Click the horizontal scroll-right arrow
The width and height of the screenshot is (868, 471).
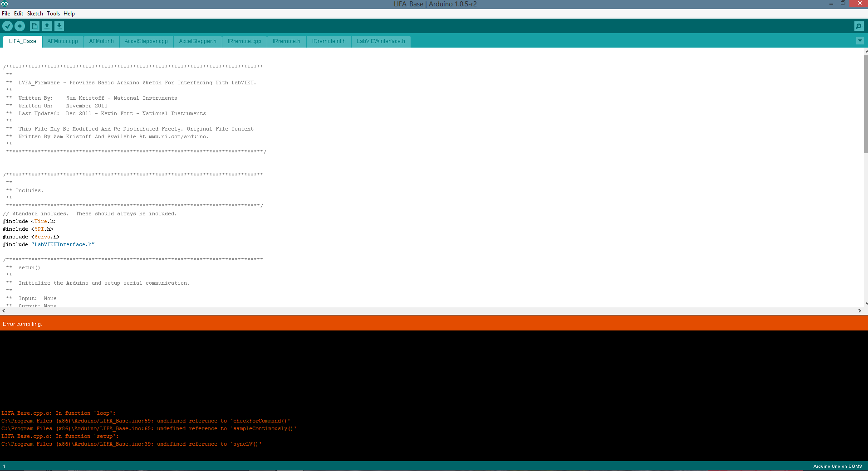pyautogui.click(x=859, y=311)
